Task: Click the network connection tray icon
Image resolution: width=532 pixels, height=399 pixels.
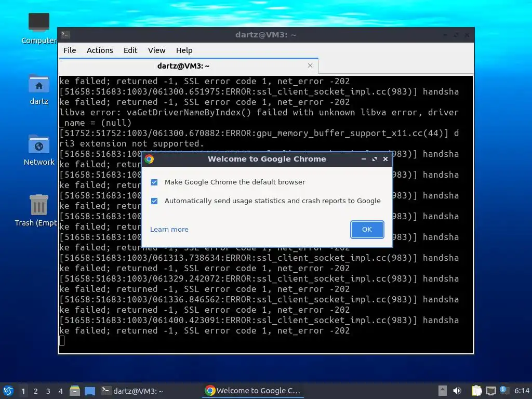Action: pyautogui.click(x=490, y=391)
